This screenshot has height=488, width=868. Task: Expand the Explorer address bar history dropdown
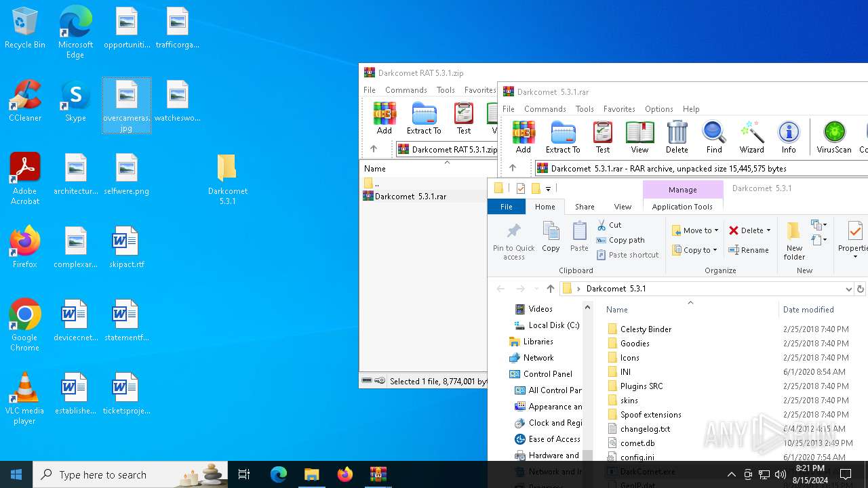point(848,289)
